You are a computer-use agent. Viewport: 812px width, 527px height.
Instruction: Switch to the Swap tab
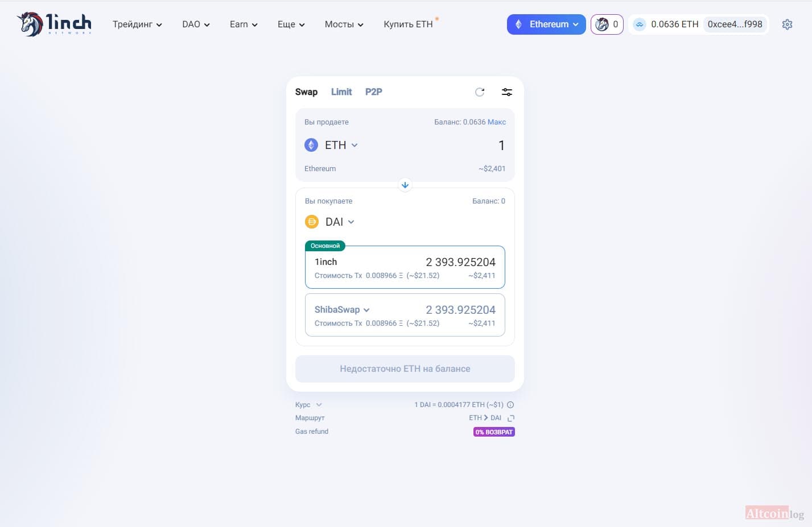pyautogui.click(x=306, y=92)
